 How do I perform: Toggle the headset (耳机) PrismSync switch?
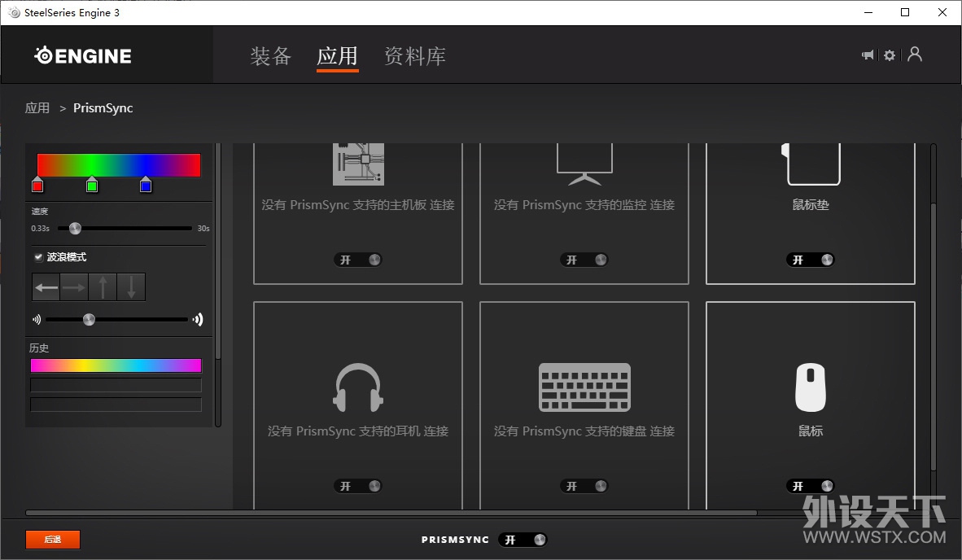(358, 487)
